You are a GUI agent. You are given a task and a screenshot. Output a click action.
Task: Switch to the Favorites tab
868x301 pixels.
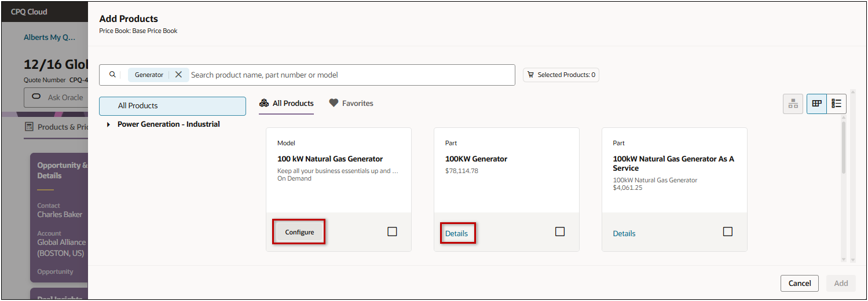tap(351, 104)
